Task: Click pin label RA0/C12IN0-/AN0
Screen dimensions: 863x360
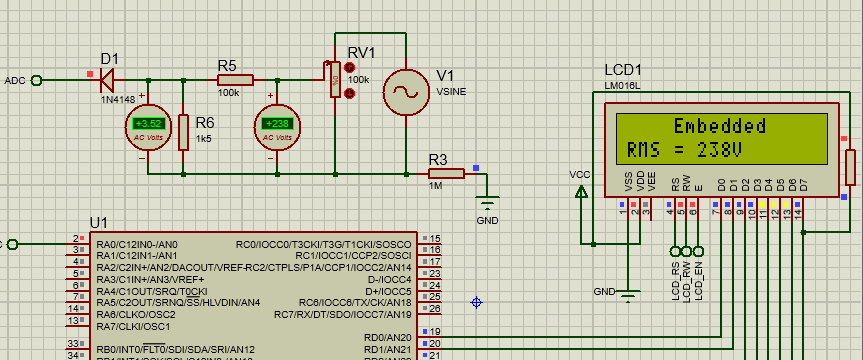Action: tap(137, 244)
